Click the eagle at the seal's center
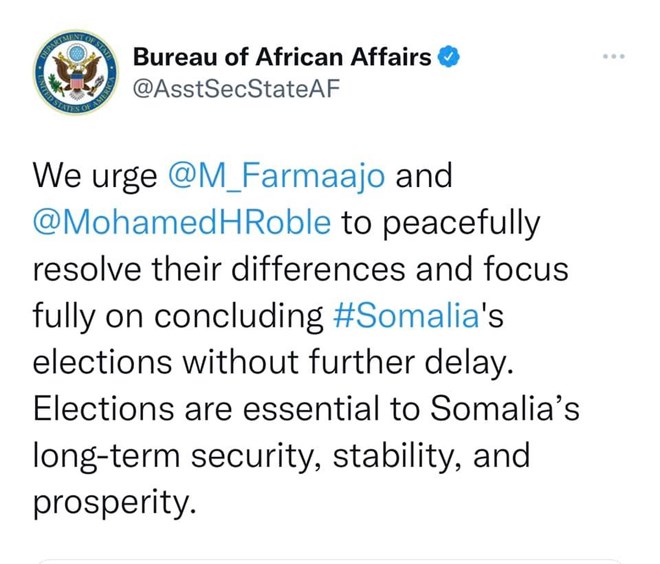 tap(74, 74)
